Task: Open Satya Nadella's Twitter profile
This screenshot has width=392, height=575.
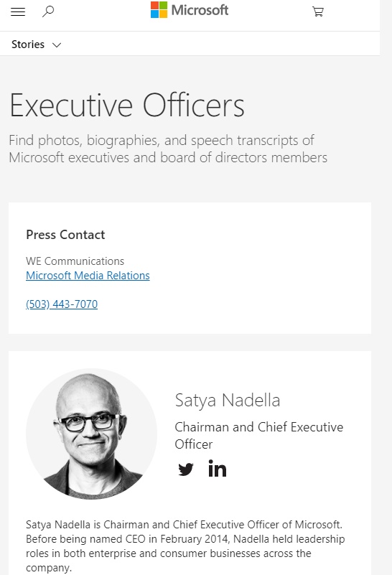Action: click(186, 469)
